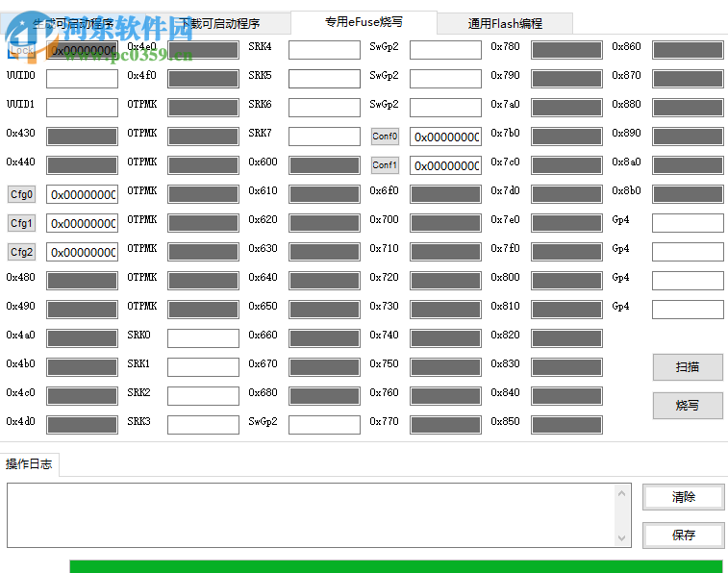Viewport: 728px width, 573px height.
Task: Click the SRK0 input field
Action: pyautogui.click(x=203, y=338)
